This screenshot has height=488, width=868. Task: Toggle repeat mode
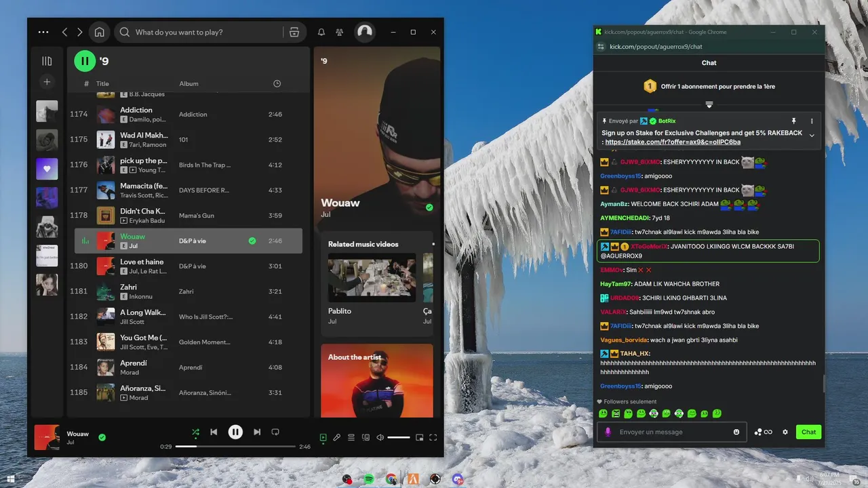pyautogui.click(x=275, y=432)
